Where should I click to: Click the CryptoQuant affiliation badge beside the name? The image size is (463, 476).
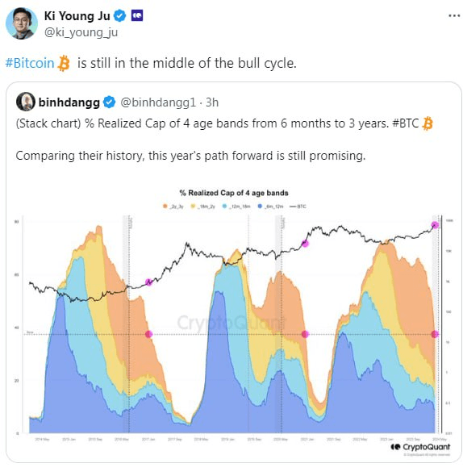click(x=137, y=16)
